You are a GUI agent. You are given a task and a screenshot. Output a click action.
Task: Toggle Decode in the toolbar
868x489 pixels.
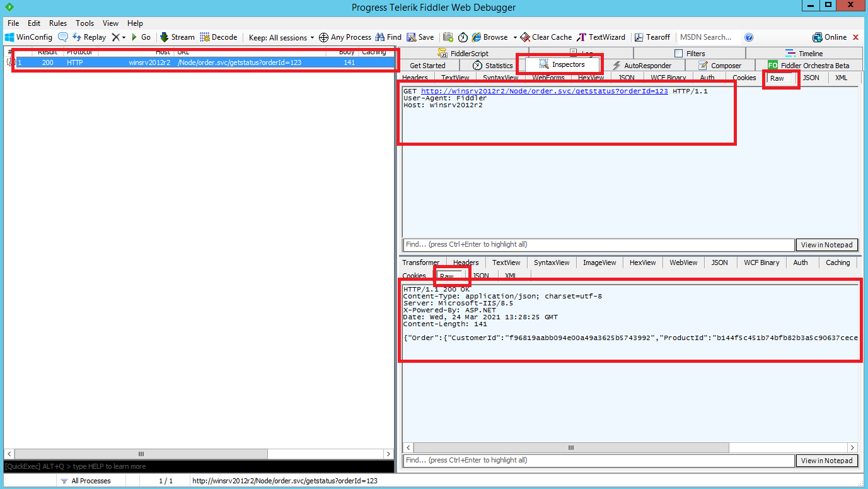[x=219, y=37]
